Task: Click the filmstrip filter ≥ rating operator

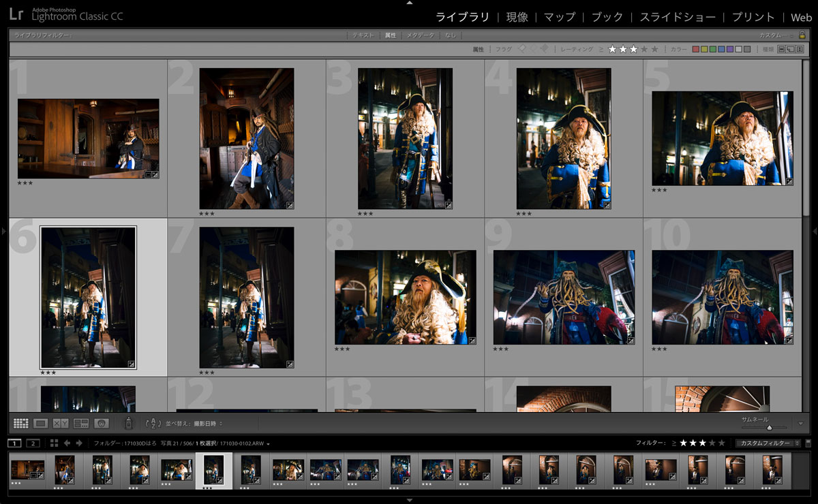Action: 674,443
